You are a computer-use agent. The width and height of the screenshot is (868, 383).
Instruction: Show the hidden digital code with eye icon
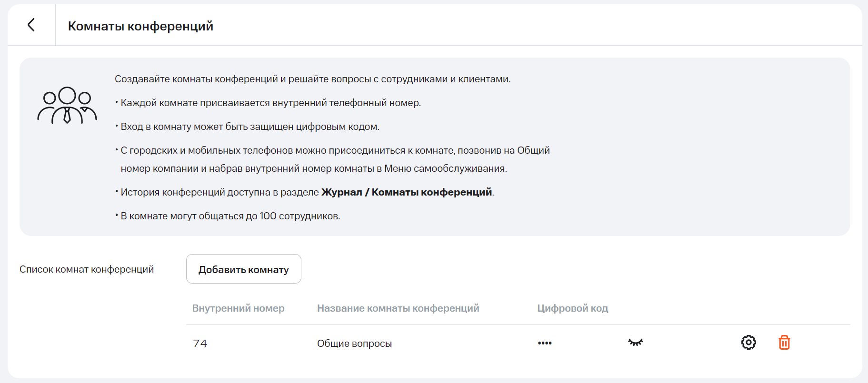(x=635, y=343)
